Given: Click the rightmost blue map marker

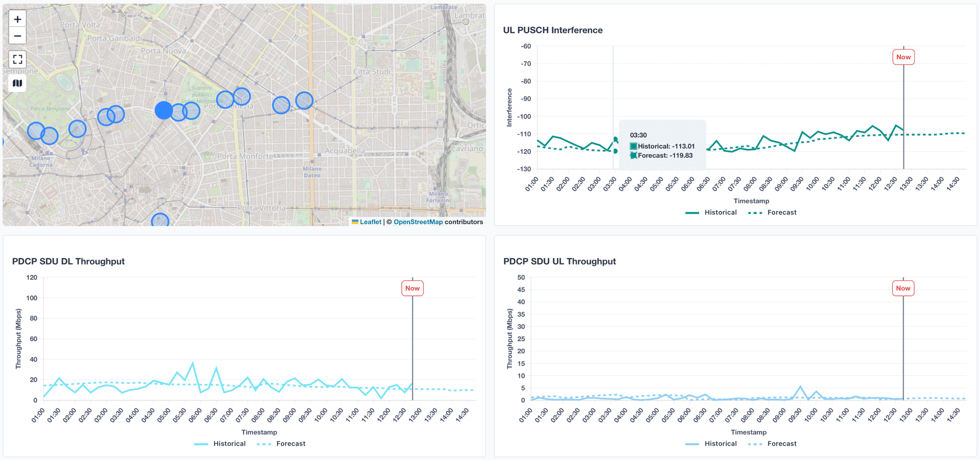Looking at the screenshot, I should click(304, 100).
